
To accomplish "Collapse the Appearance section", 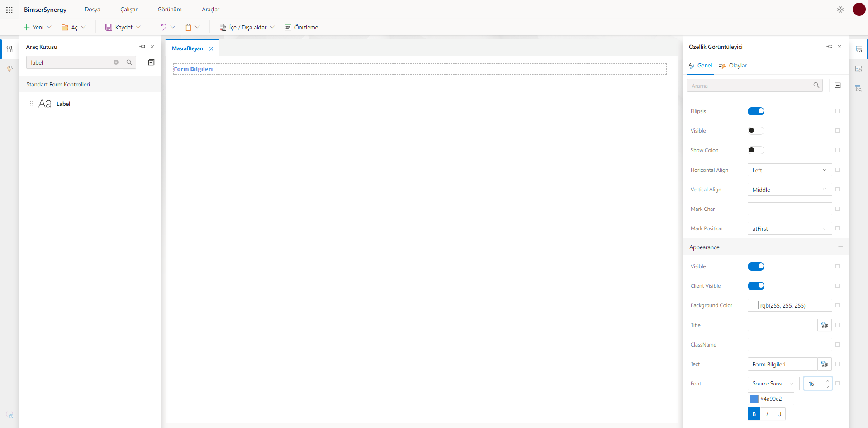I will [840, 247].
